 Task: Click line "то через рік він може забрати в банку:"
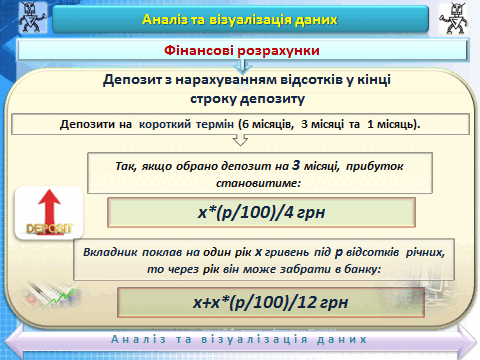(264, 269)
